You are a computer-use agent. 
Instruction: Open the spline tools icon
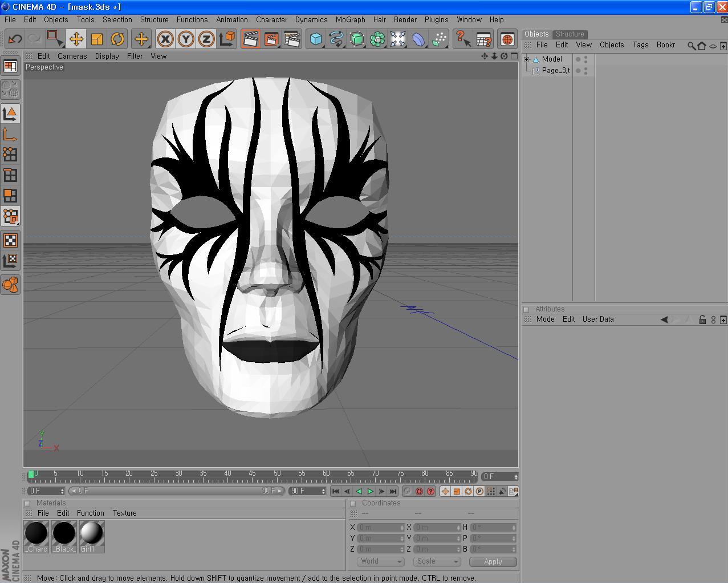coord(336,39)
